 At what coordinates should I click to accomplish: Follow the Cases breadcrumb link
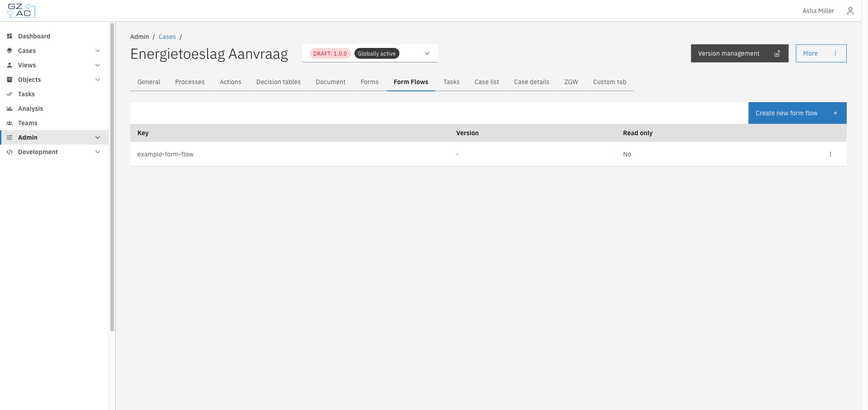tap(167, 37)
